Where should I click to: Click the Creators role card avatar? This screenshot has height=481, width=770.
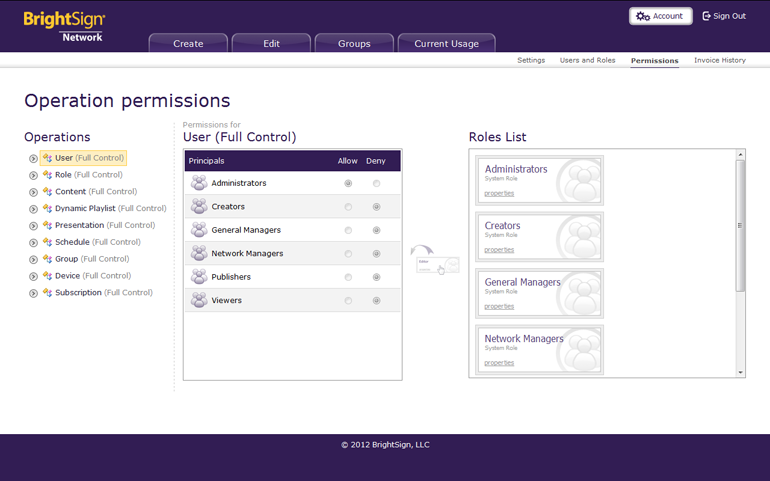click(579, 237)
